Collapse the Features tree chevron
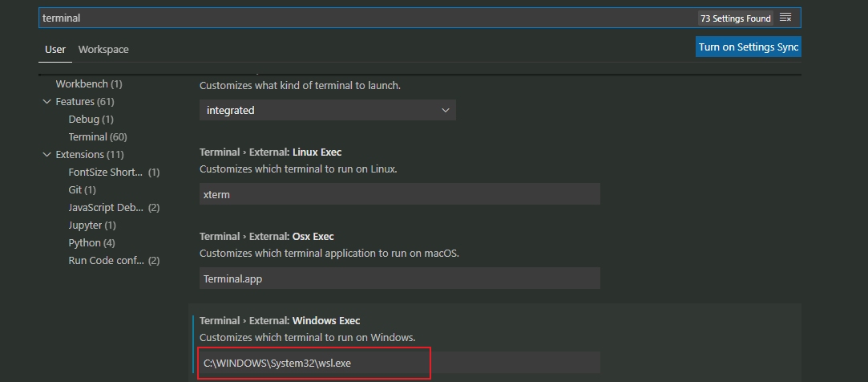 point(46,102)
